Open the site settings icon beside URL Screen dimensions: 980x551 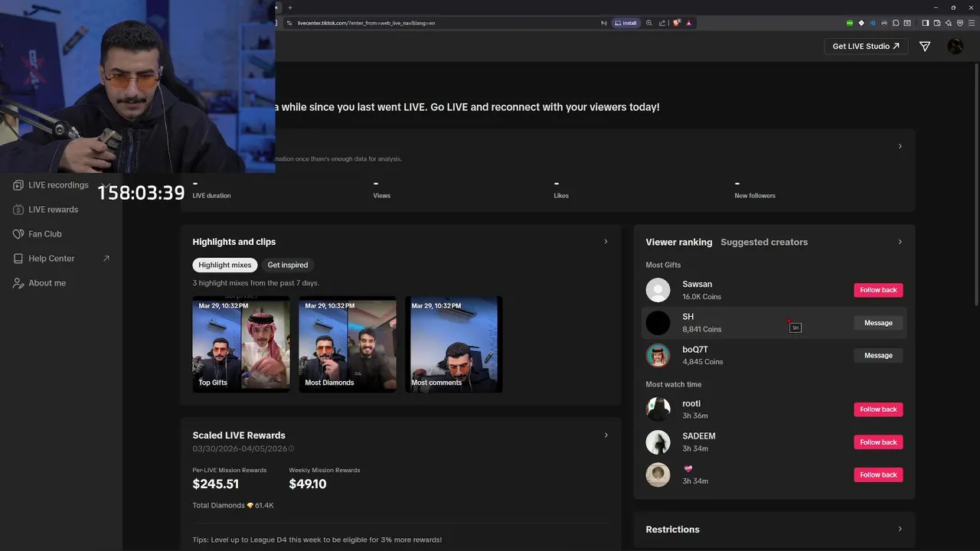[289, 23]
